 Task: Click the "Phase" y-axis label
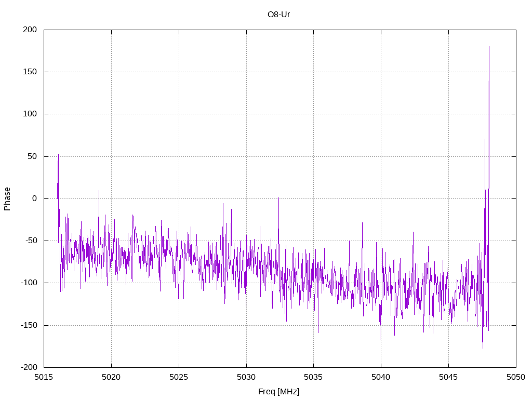7,199
